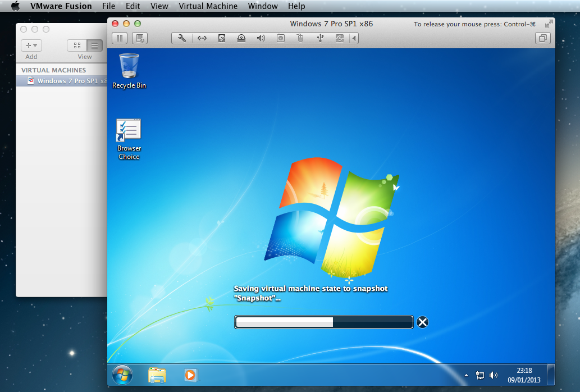This screenshot has width=580, height=392.
Task: Open virtual machine settings wrench icon
Action: pyautogui.click(x=182, y=38)
